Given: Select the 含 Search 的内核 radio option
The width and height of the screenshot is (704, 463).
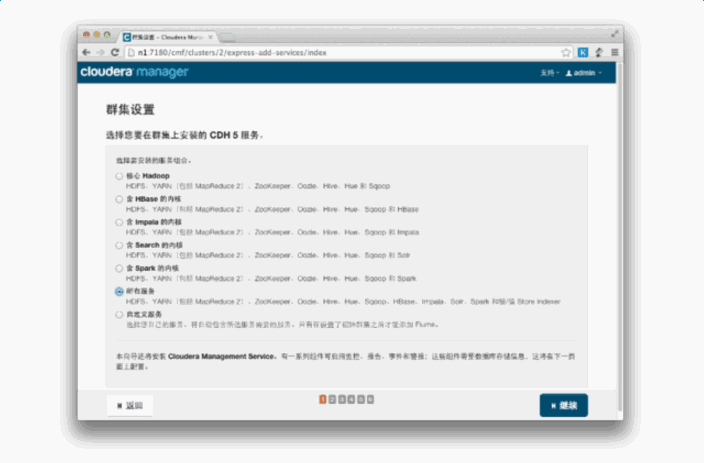Looking at the screenshot, I should click(119, 245).
